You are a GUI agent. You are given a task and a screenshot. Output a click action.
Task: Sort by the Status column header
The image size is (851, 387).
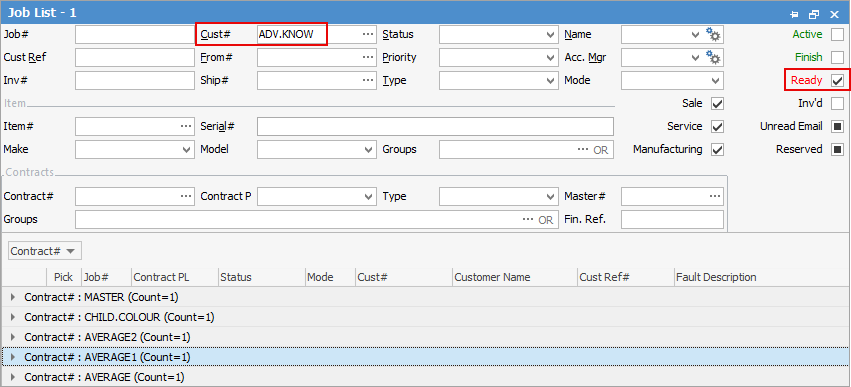[261, 277]
